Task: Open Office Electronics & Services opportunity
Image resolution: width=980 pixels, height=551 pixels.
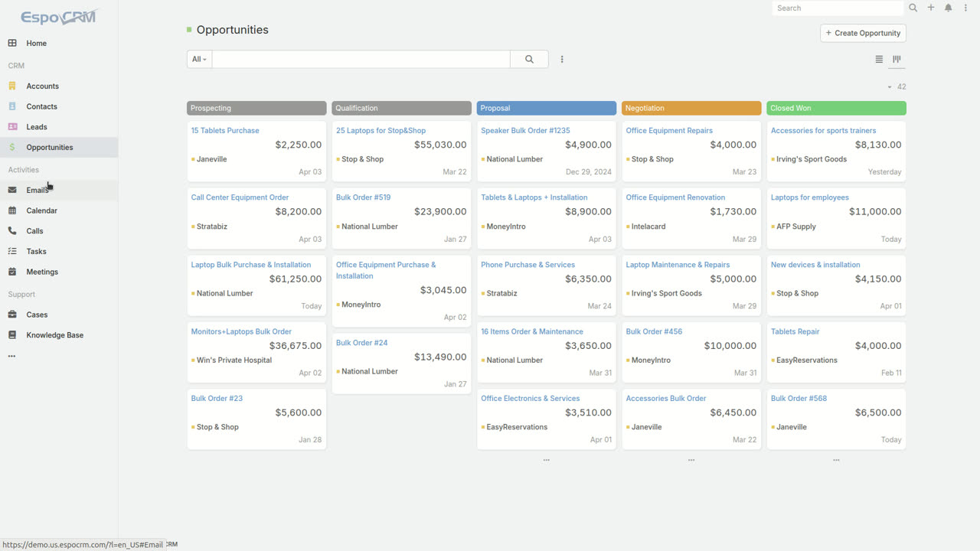Action: coord(530,399)
